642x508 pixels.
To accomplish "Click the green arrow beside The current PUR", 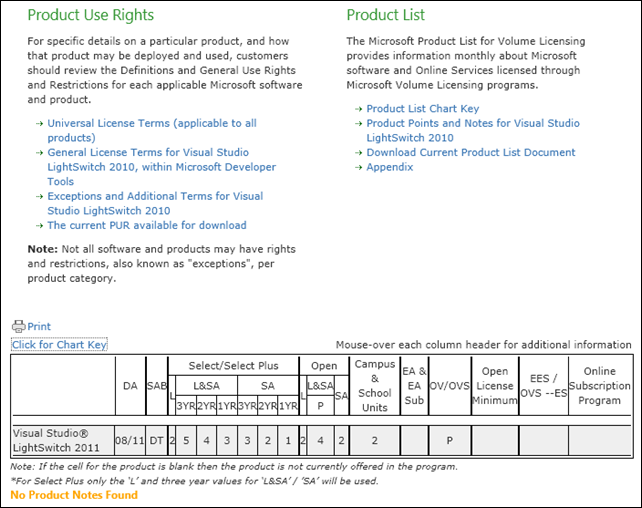I will pyautogui.click(x=39, y=226).
